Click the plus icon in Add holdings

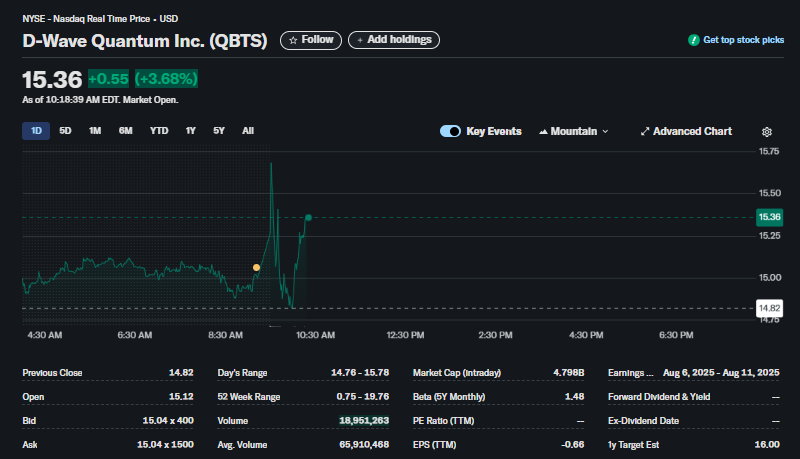360,40
